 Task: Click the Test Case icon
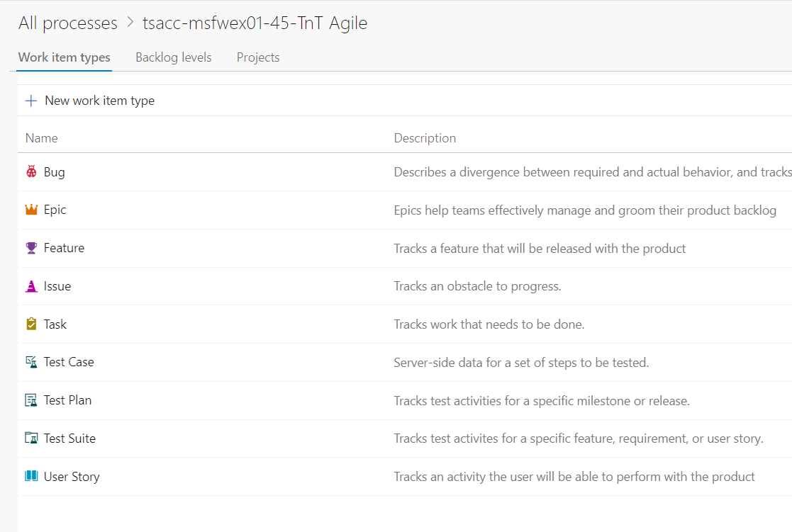click(31, 362)
